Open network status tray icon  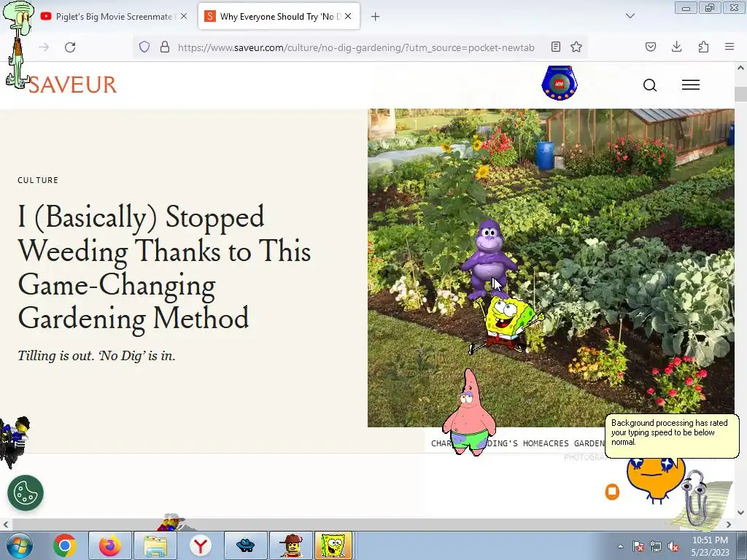point(656,546)
